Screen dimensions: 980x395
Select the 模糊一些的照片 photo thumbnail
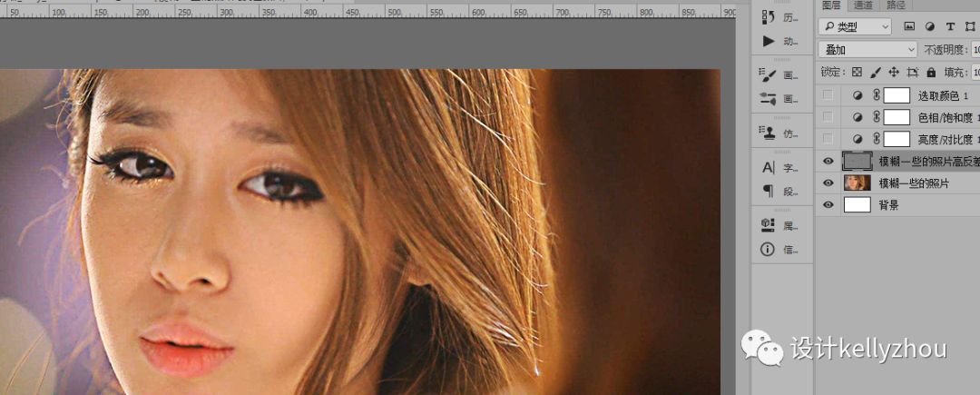click(857, 183)
